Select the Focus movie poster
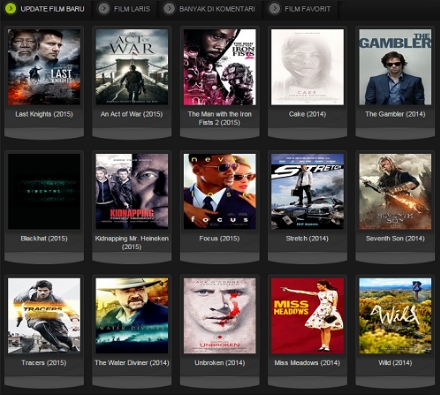The width and height of the screenshot is (440, 395). coord(220,191)
